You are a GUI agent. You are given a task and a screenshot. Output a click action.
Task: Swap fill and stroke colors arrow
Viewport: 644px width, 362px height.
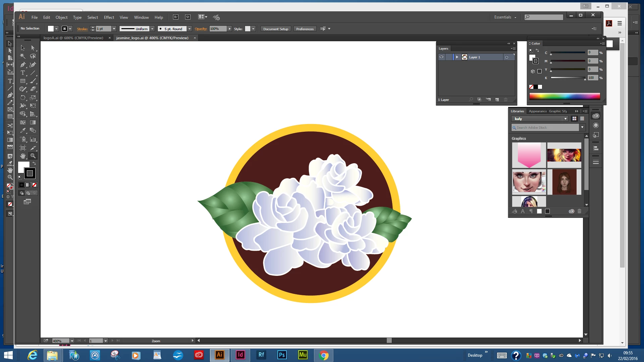(x=34, y=163)
